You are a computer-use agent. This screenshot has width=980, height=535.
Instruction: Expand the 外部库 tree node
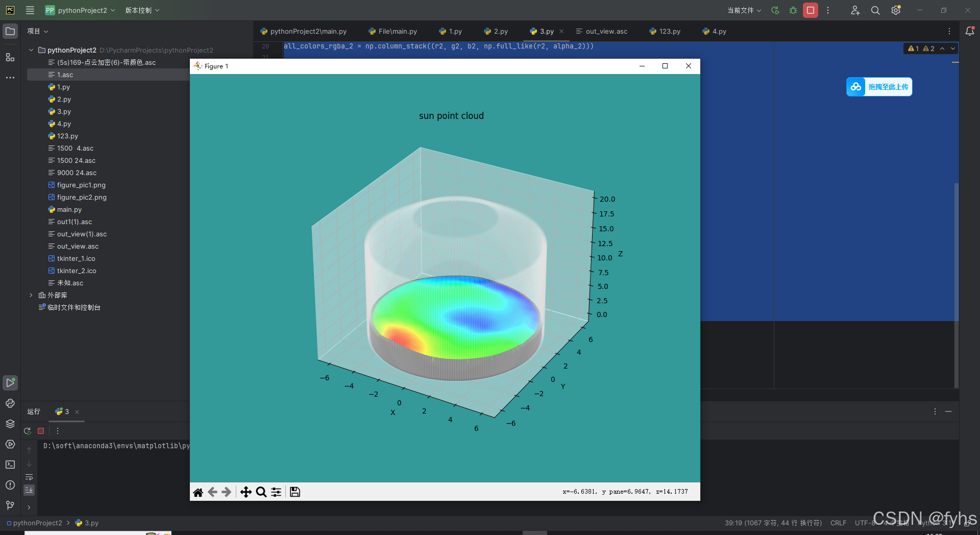point(30,295)
